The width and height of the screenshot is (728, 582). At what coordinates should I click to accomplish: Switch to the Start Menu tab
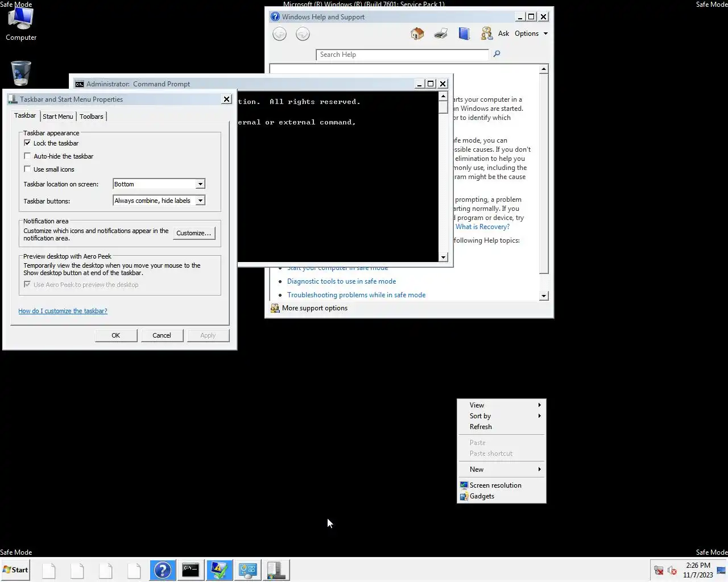[x=58, y=117]
